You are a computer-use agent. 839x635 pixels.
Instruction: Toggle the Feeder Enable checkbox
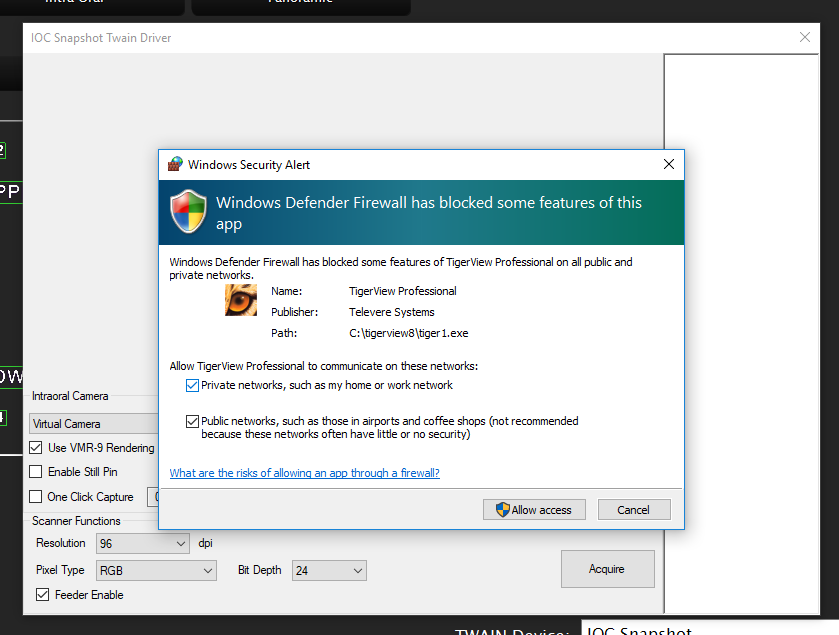(x=42, y=595)
